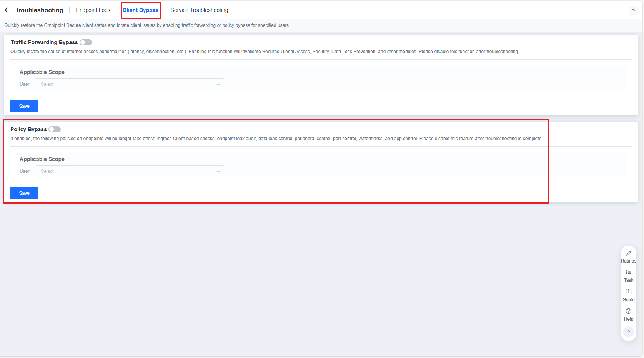Enable the Policy Bypass switch
The width and height of the screenshot is (644, 358).
pyautogui.click(x=55, y=129)
